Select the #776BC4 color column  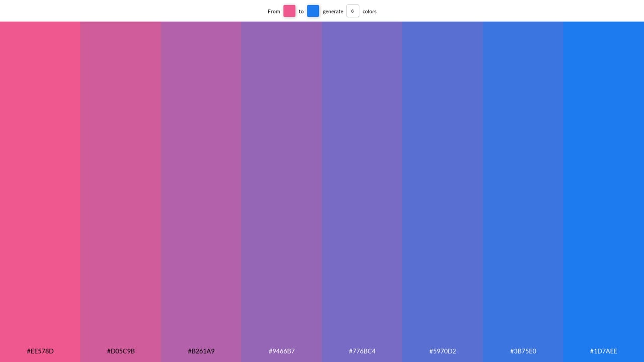point(362,191)
